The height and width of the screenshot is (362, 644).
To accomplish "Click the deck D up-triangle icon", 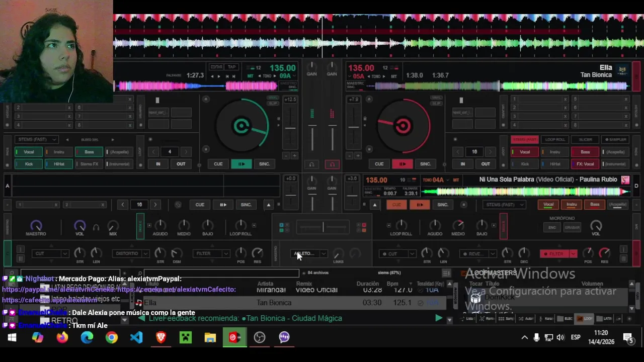I will [x=374, y=205].
